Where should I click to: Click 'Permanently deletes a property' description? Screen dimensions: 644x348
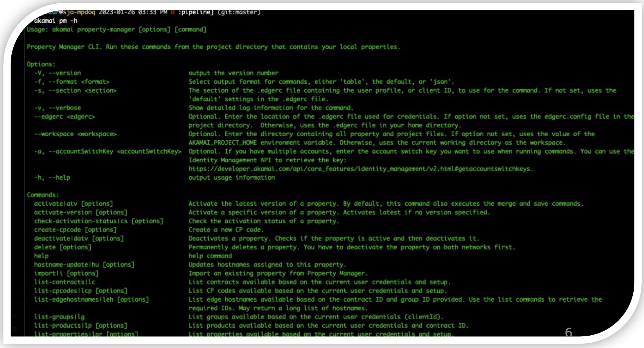point(352,247)
